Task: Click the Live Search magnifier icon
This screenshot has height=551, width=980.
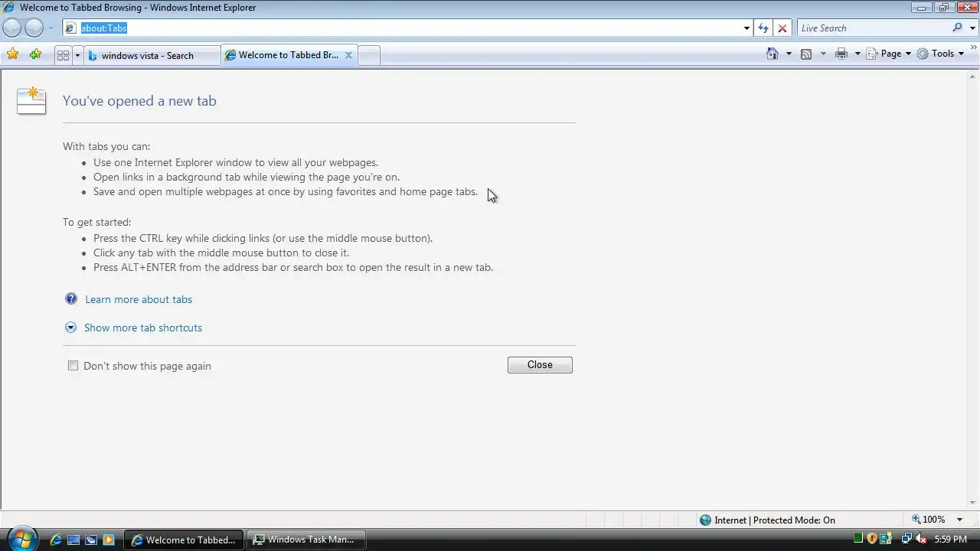Action: coord(957,28)
